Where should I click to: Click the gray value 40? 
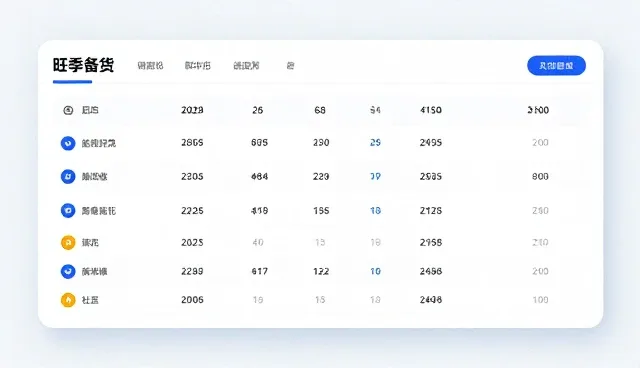click(x=258, y=242)
